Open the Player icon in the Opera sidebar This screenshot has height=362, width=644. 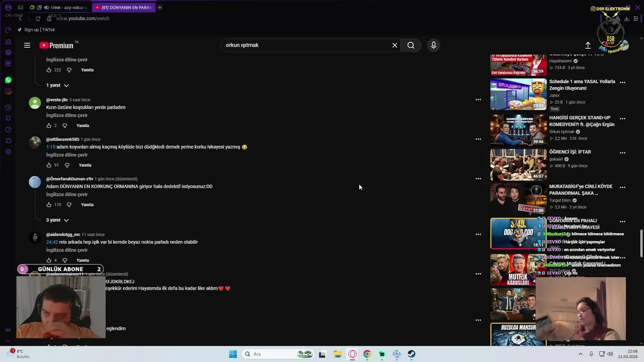click(x=8, y=108)
